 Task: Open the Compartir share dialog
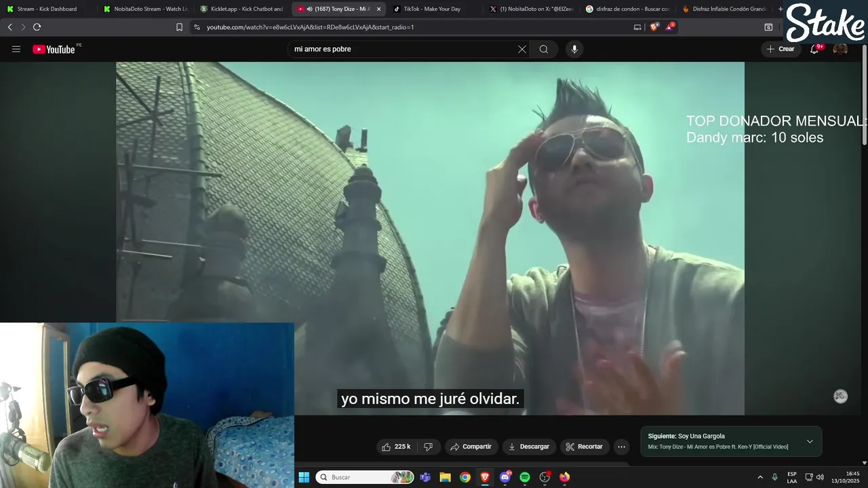click(471, 447)
